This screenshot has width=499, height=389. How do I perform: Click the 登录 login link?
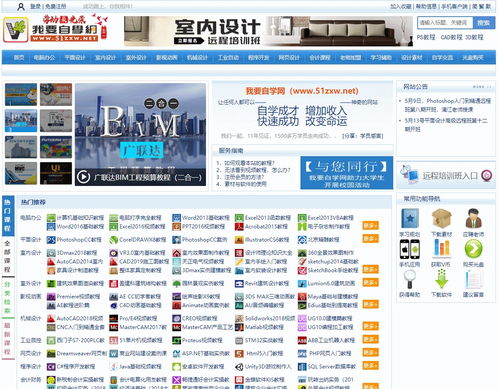[x=36, y=6]
